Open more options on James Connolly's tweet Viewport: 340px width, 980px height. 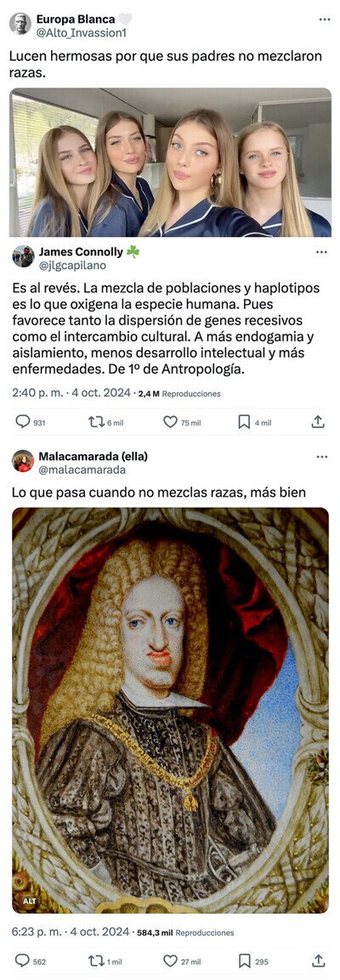pyautogui.click(x=321, y=252)
